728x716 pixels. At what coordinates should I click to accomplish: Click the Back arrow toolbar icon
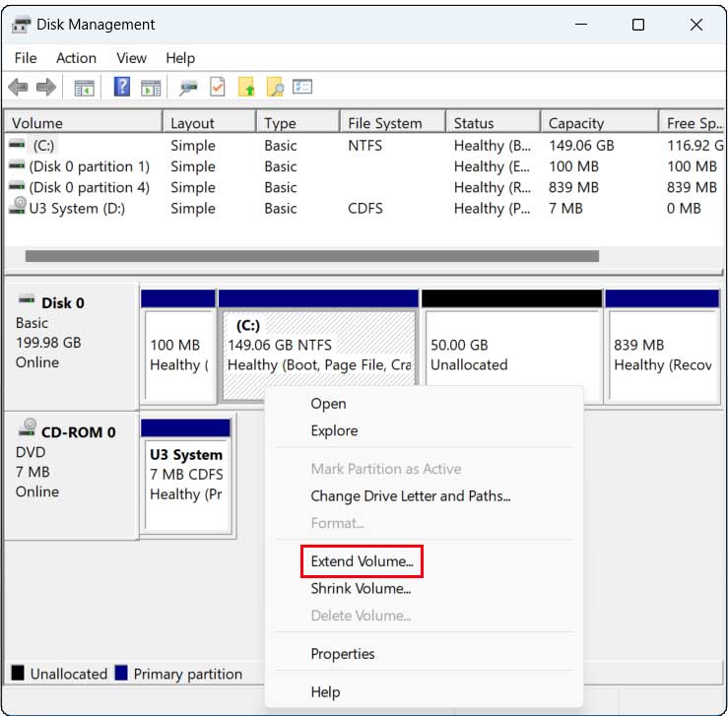pos(19,87)
